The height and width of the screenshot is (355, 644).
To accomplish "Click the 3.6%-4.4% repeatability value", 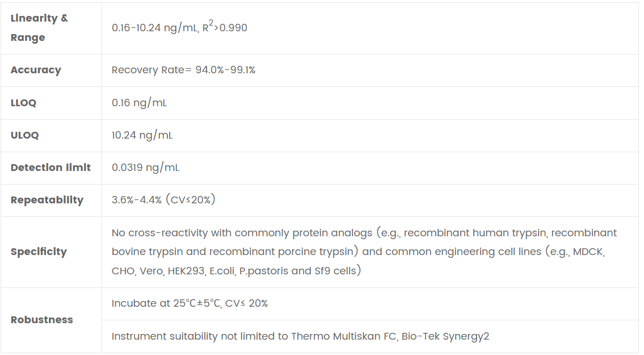I will (137, 200).
